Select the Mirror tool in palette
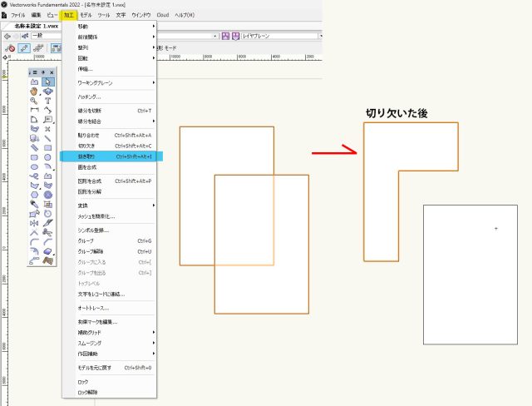Viewport: 532px width, 406px height. tap(34, 223)
